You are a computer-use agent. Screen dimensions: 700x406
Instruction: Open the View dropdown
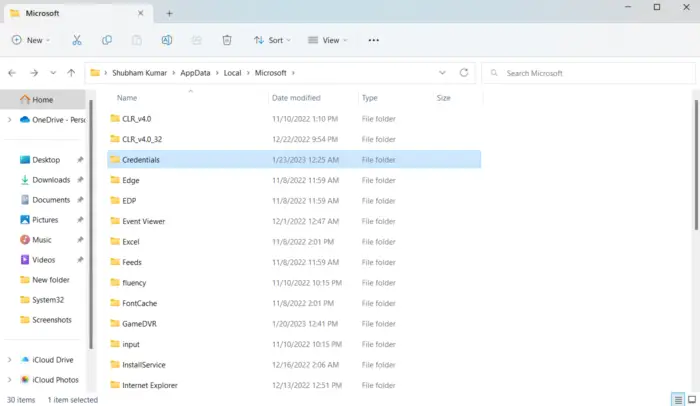point(328,40)
